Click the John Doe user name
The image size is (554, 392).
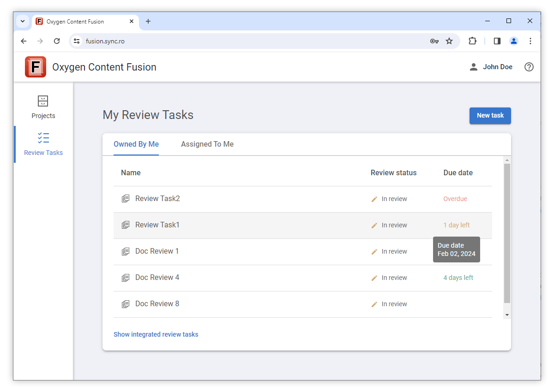coord(498,67)
